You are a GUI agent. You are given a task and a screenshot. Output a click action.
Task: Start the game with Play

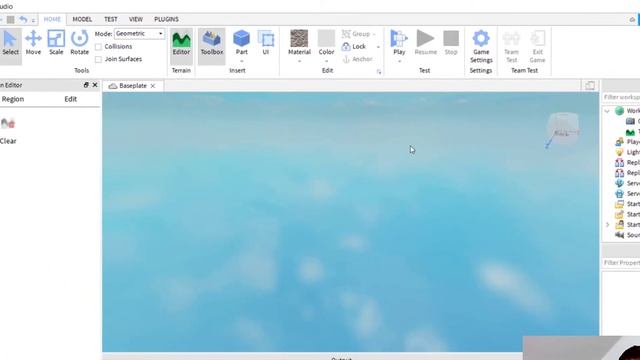pyautogui.click(x=399, y=42)
